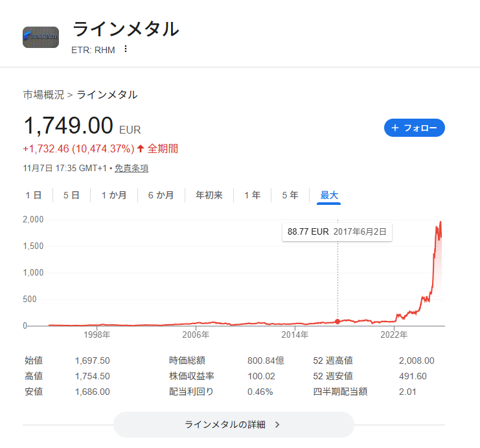Open the three-dot menu beside ETR: RHM

126,49
